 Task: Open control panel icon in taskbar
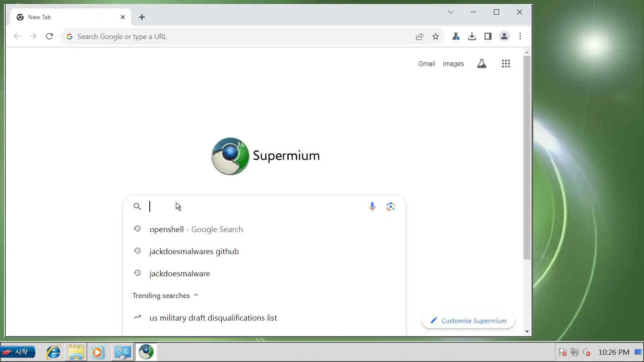point(122,352)
